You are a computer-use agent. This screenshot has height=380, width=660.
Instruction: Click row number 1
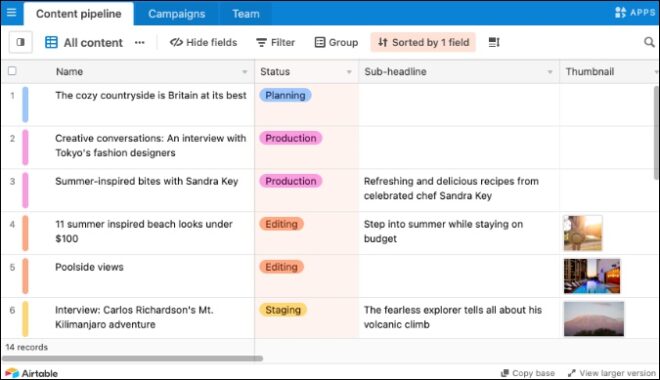pos(12,96)
